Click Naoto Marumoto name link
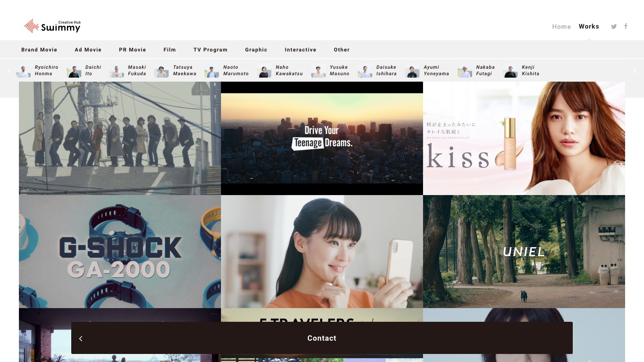Image resolution: width=644 pixels, height=362 pixels. coord(236,70)
